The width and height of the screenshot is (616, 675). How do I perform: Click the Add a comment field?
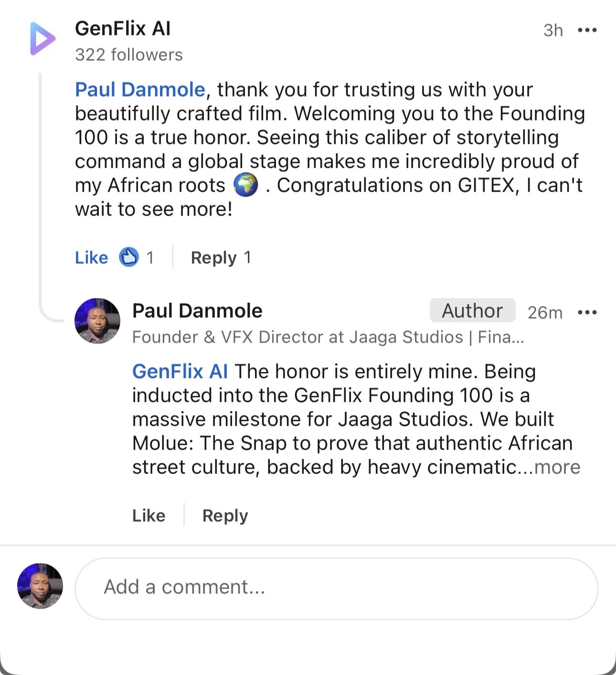(x=337, y=589)
